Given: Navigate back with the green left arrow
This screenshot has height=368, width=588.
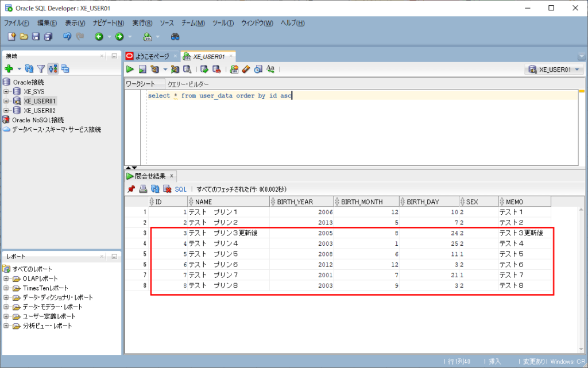Looking at the screenshot, I should tap(99, 37).
